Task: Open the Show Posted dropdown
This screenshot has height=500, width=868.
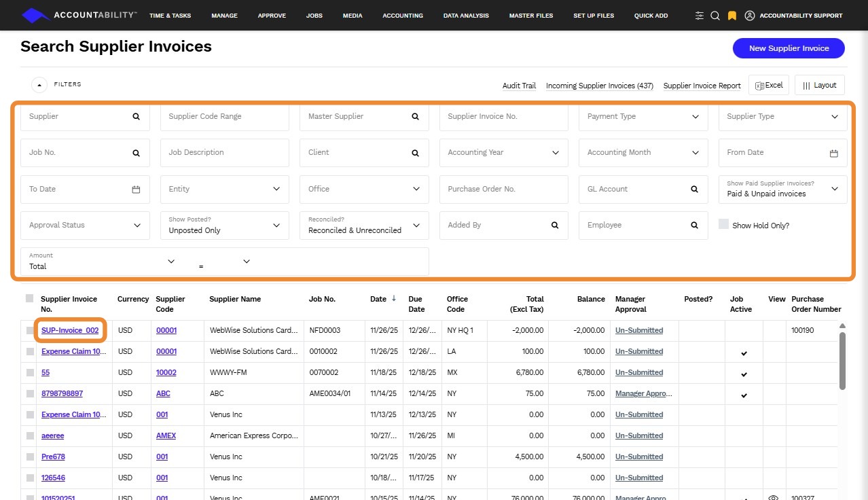Action: click(225, 226)
